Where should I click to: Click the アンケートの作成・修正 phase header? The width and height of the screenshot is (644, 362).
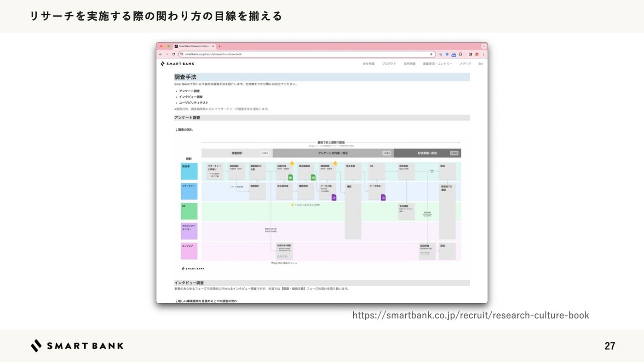333,153
